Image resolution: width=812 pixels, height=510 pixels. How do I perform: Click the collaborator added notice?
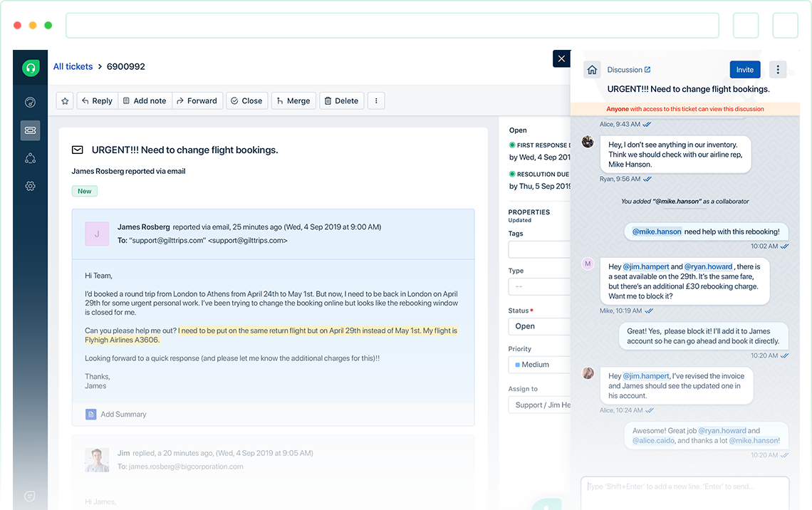(x=685, y=202)
